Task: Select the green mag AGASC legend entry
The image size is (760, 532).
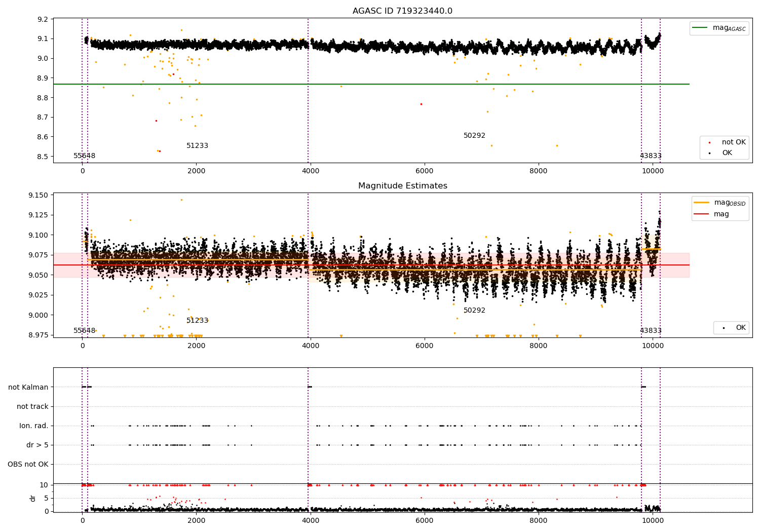Action: pos(719,28)
